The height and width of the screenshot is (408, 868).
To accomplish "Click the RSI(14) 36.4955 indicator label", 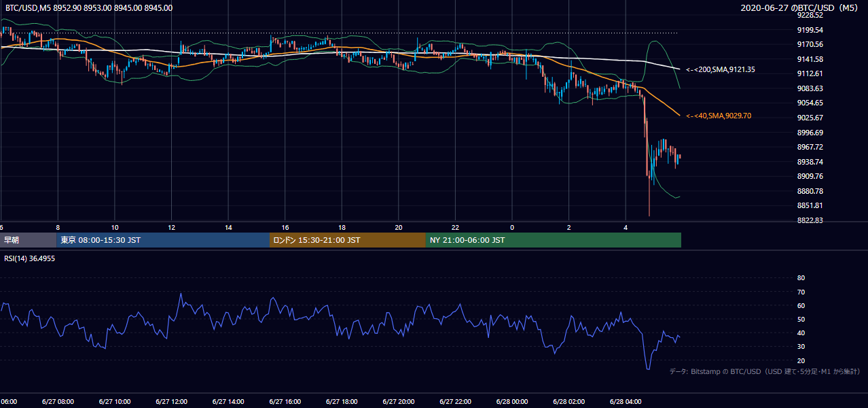I will tap(30, 258).
